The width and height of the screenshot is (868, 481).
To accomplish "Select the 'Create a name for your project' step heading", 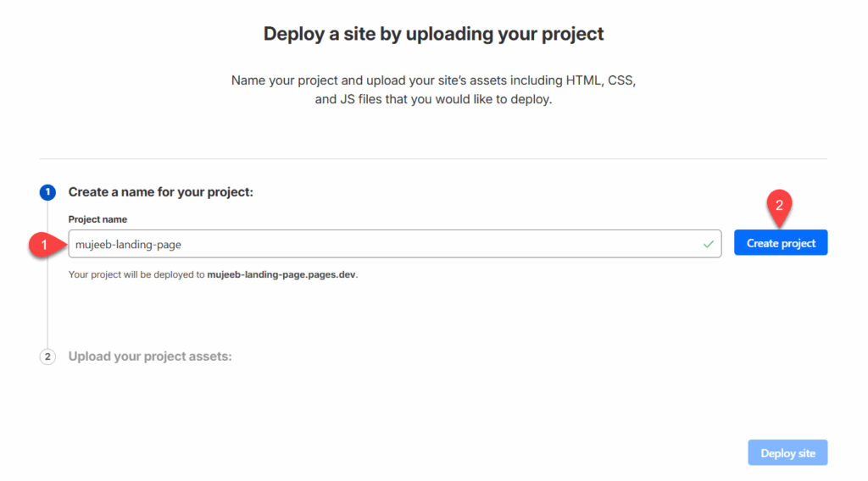I will click(x=161, y=192).
